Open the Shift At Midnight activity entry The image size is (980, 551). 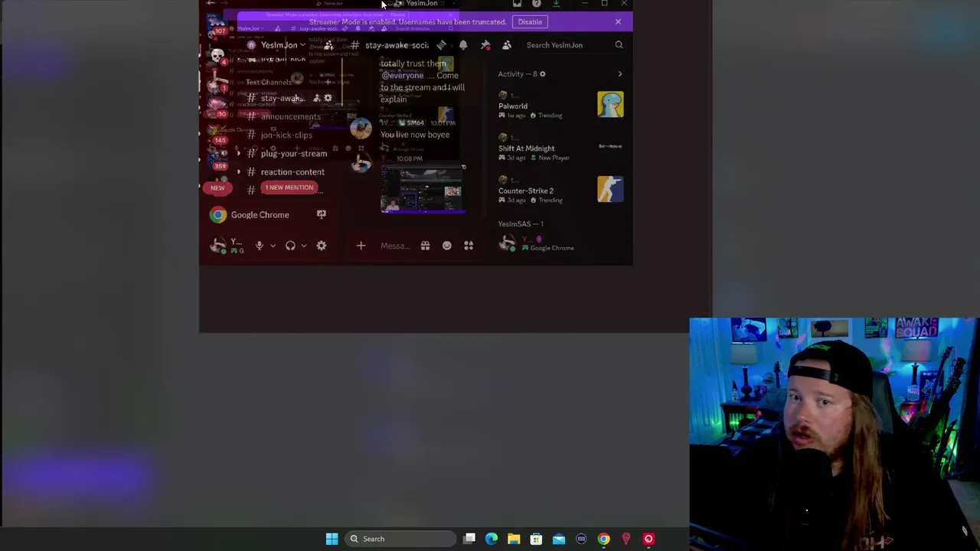tap(560, 148)
